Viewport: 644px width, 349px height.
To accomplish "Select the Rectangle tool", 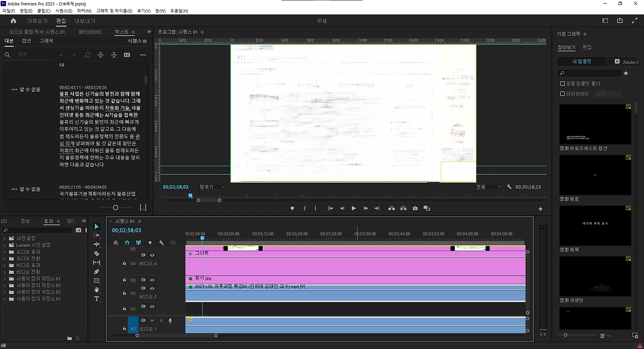I will (x=97, y=281).
